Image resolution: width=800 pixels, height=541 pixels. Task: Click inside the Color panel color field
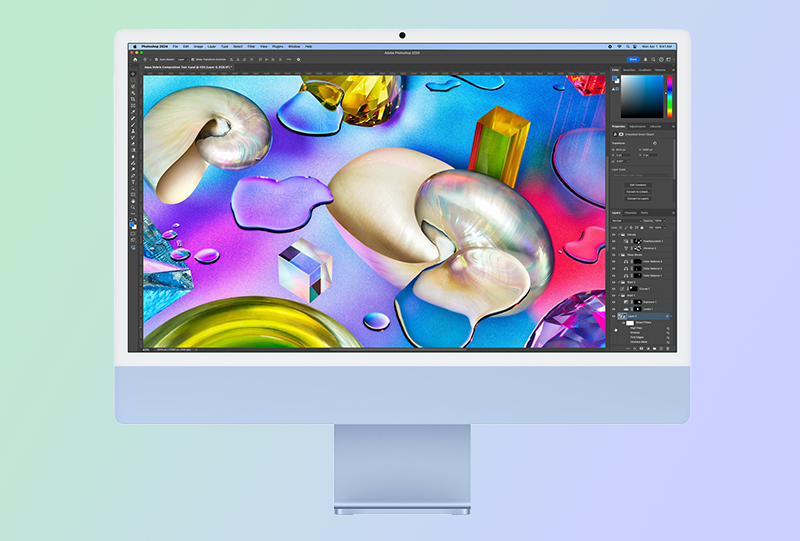point(642,96)
